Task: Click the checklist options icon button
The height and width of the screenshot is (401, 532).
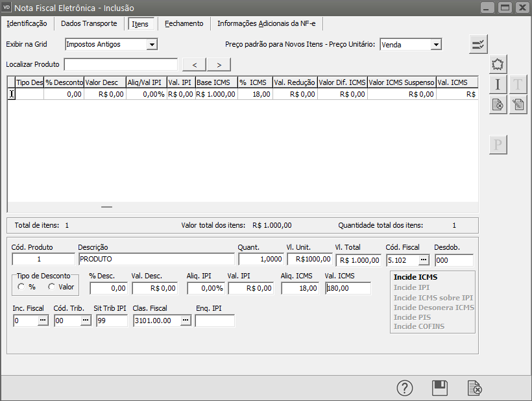Action: click(x=479, y=44)
